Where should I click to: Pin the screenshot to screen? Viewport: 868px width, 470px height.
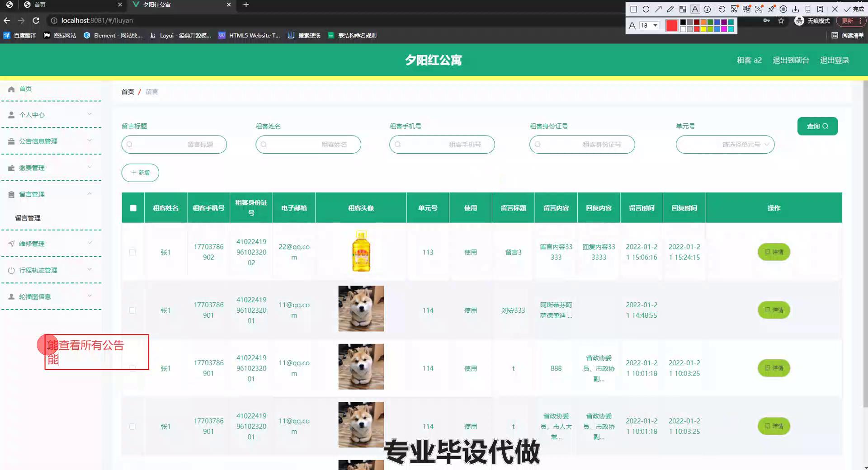[x=771, y=9]
